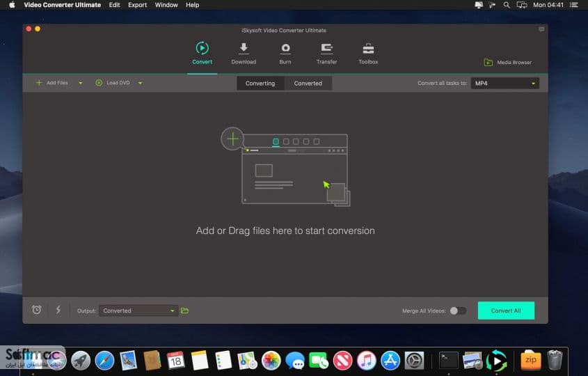
Task: Open the display mirroring menu bar icon
Action: [522, 5]
